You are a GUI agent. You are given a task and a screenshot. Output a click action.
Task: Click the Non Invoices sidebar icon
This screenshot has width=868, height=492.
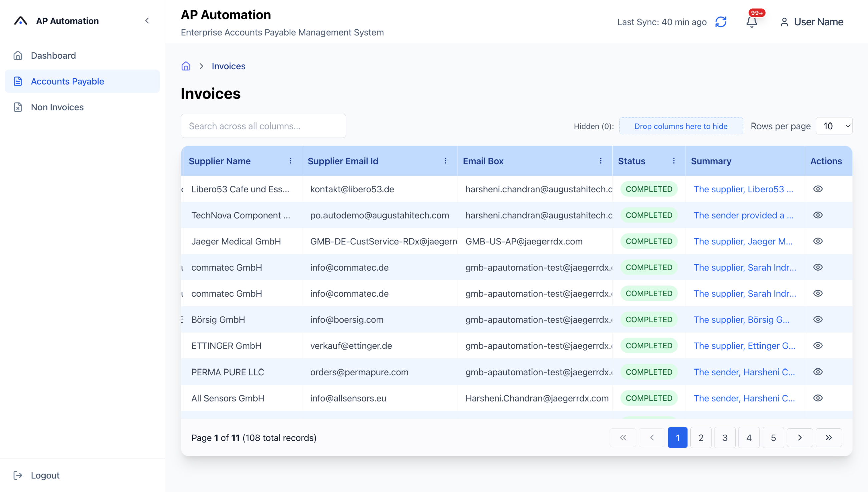[x=18, y=107]
